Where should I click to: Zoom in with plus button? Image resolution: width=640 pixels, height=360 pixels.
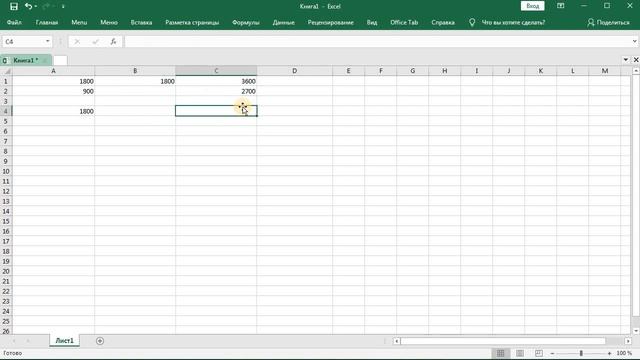(609, 353)
